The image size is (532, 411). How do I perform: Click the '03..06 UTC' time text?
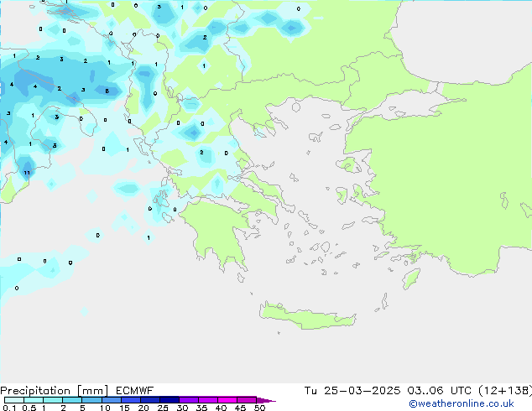[440, 391]
